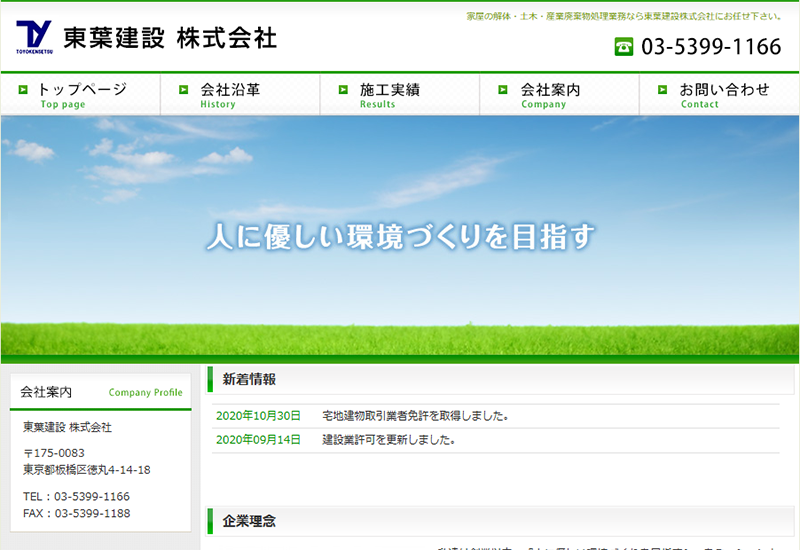Open the 宅地建物取引業者免許 news entry
This screenshot has width=800, height=550.
(415, 415)
